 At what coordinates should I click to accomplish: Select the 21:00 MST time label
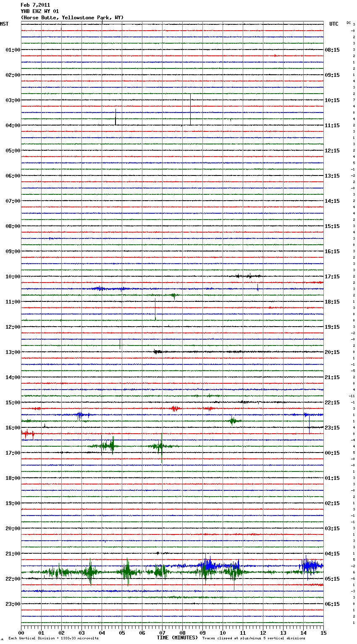13,554
